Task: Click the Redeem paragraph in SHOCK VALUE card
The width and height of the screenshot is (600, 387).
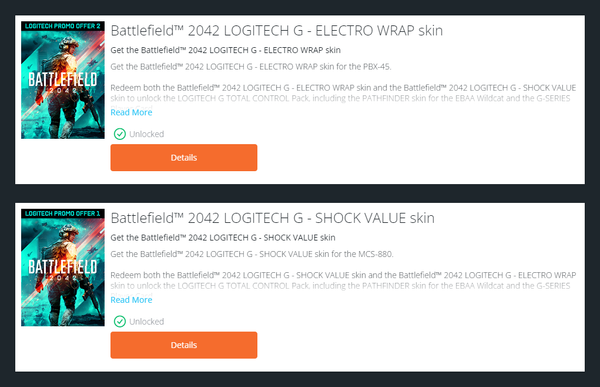Action: [x=343, y=281]
